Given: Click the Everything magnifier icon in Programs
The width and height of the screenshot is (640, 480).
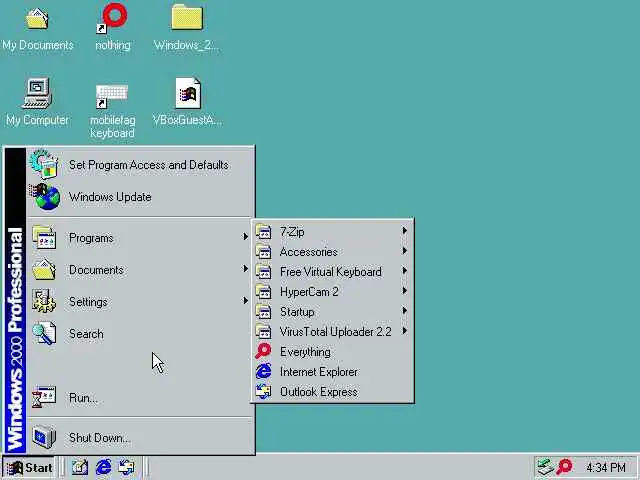Looking at the screenshot, I should point(263,351).
